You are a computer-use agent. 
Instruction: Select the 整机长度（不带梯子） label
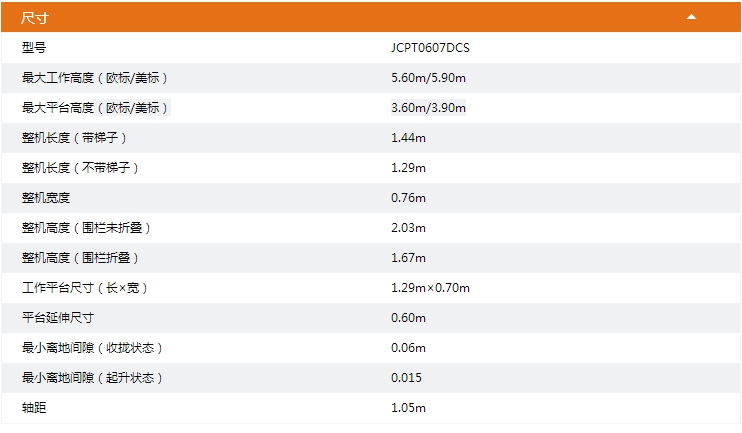point(80,168)
